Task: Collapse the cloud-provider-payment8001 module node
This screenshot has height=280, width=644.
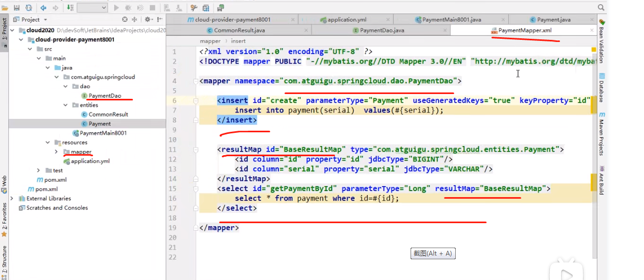Action: pyautogui.click(x=21, y=40)
